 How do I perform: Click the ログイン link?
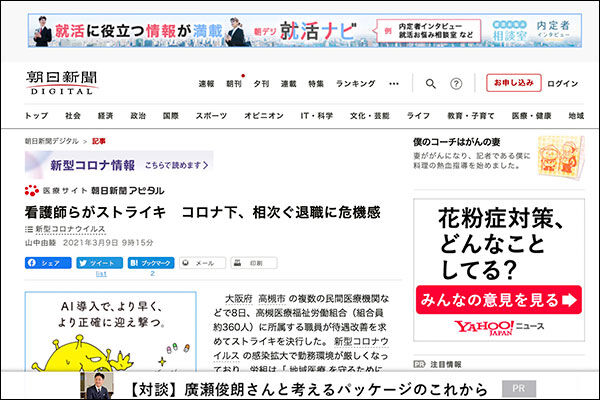[562, 83]
